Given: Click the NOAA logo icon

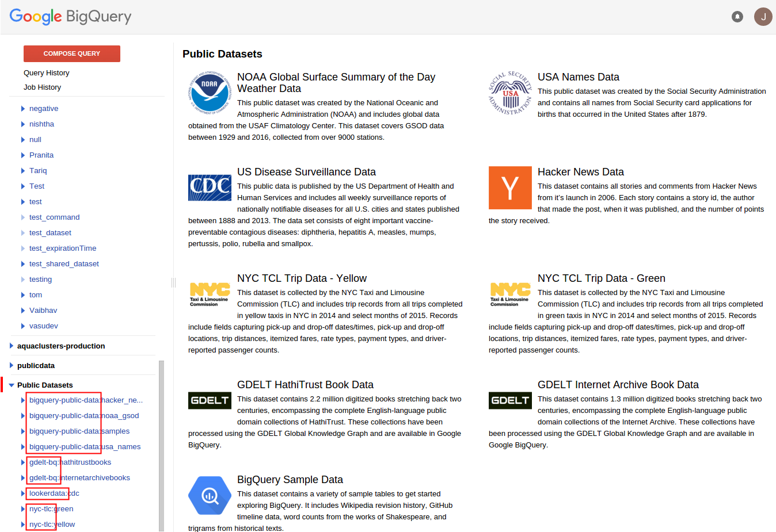Looking at the screenshot, I should pos(210,92).
